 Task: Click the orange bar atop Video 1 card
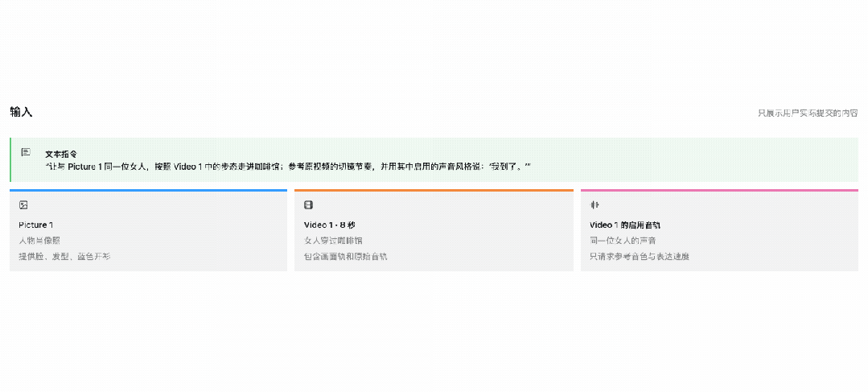(x=434, y=190)
